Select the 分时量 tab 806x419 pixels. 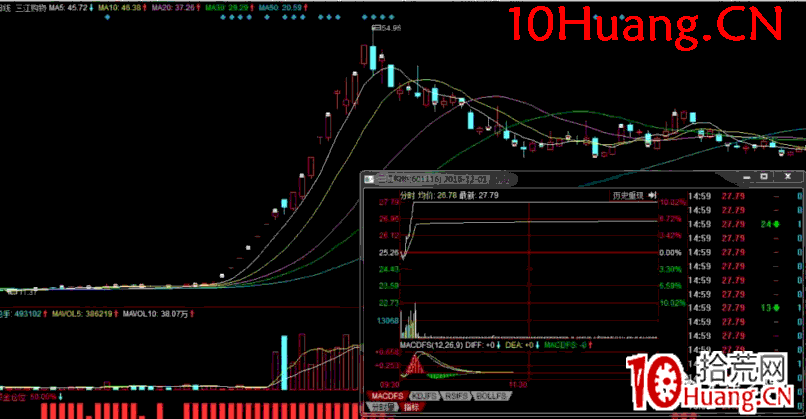click(383, 407)
